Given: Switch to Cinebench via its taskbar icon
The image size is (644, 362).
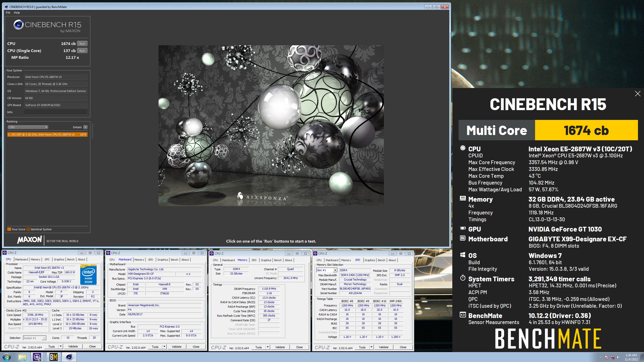Looking at the screenshot, I should coord(69,357).
